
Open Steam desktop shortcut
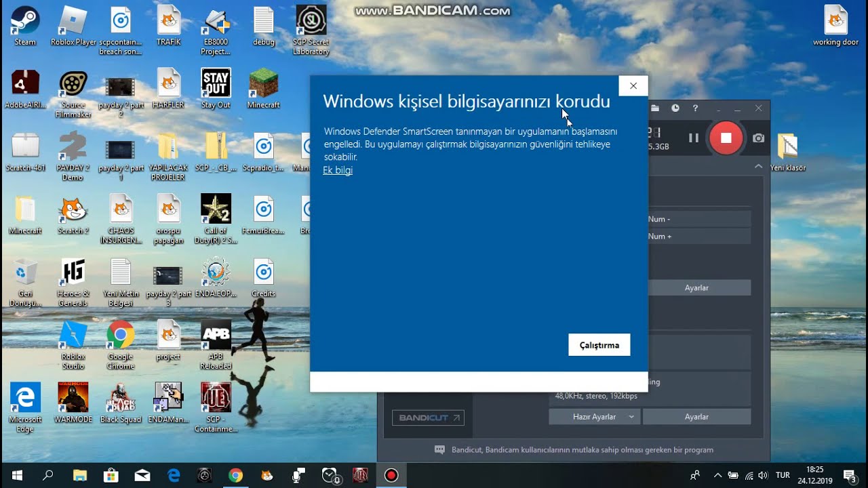[x=25, y=27]
